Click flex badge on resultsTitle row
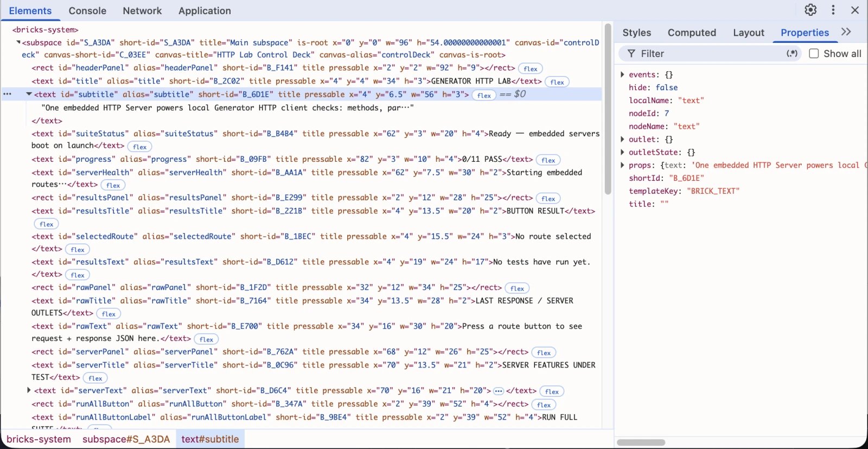 [x=47, y=224]
